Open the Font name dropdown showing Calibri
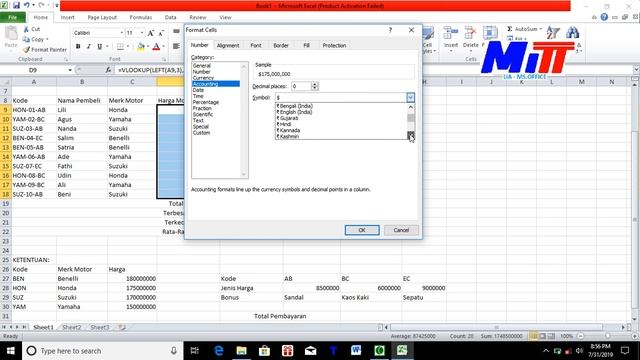The height and width of the screenshot is (360, 640). pyautogui.click(x=122, y=33)
